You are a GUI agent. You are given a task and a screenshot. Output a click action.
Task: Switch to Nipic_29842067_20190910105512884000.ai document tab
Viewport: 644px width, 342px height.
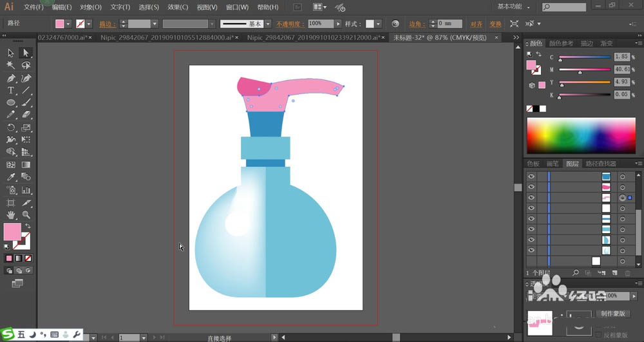pos(169,37)
